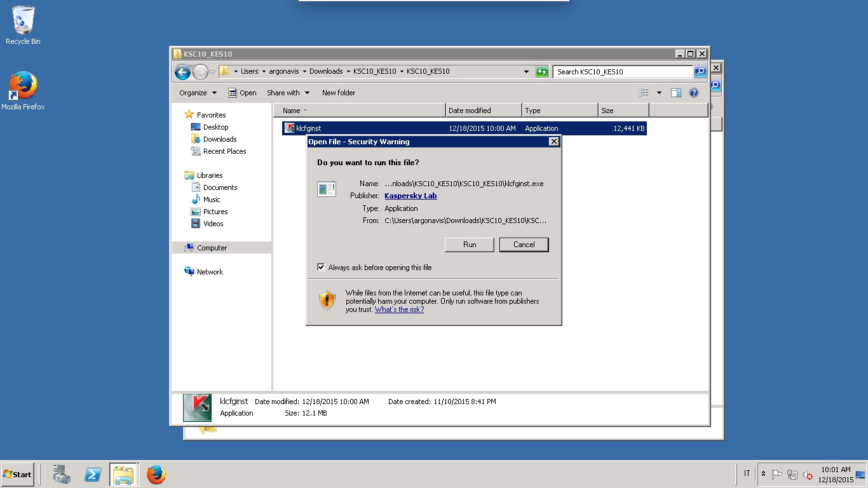This screenshot has width=868, height=488.
Task: Click the IT language indicator
Action: pos(747,473)
